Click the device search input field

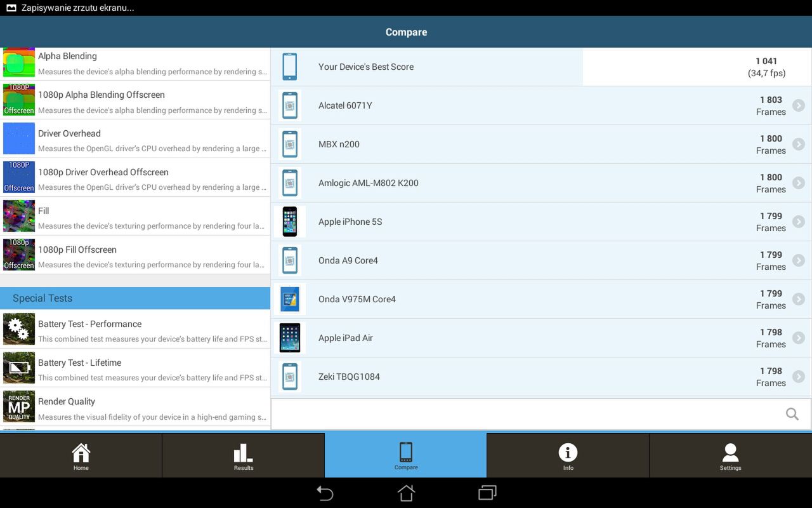pyautogui.click(x=540, y=414)
